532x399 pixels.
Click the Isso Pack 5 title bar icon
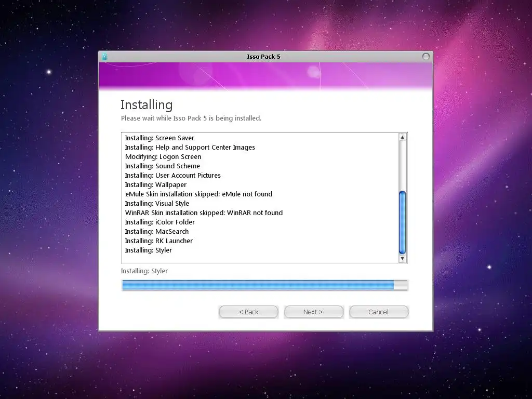click(x=104, y=57)
